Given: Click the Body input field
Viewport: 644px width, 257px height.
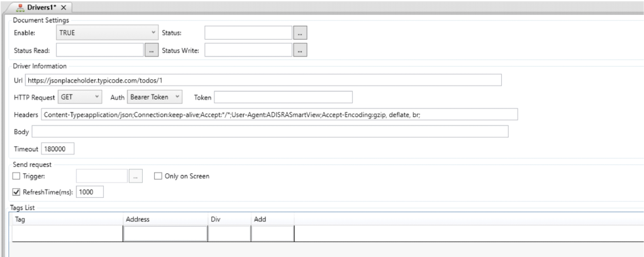Looking at the screenshot, I should coord(270,132).
